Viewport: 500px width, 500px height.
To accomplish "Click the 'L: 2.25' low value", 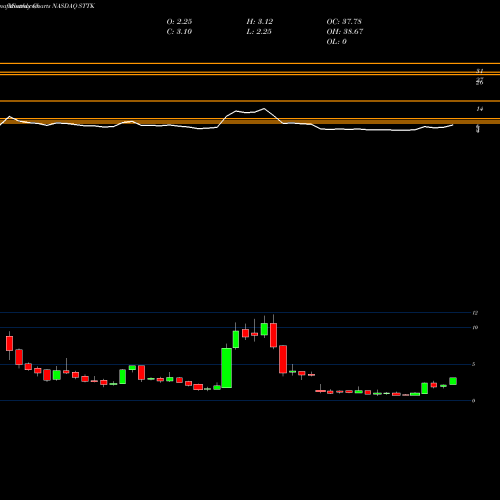I will 259,31.
